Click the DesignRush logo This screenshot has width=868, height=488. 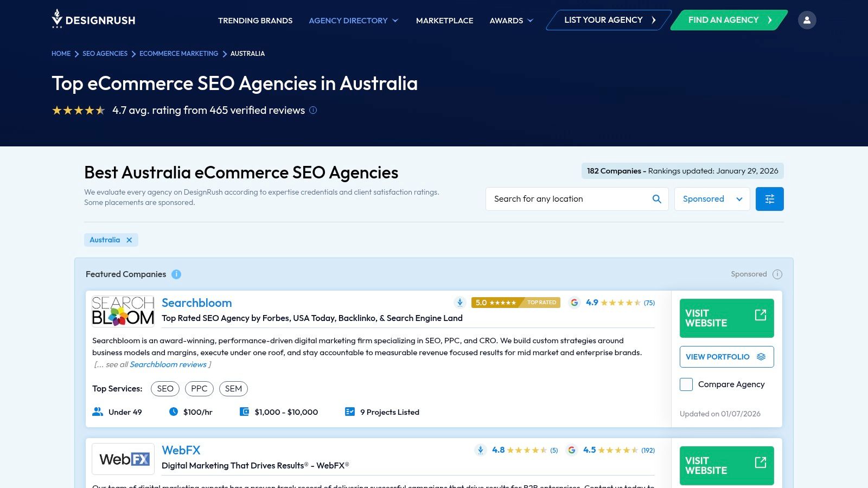pyautogui.click(x=93, y=19)
